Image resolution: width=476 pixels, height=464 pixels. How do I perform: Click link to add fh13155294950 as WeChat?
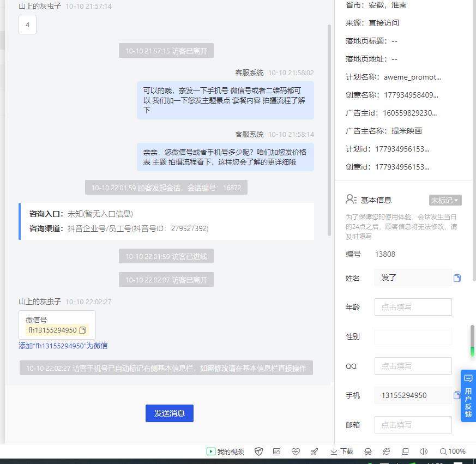pyautogui.click(x=63, y=346)
